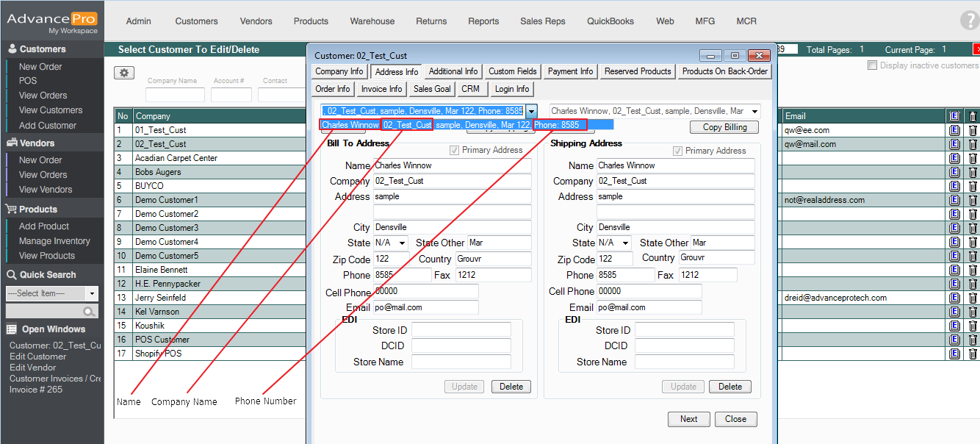Click the Open Windows list icon
980x444 pixels.
(x=12, y=329)
